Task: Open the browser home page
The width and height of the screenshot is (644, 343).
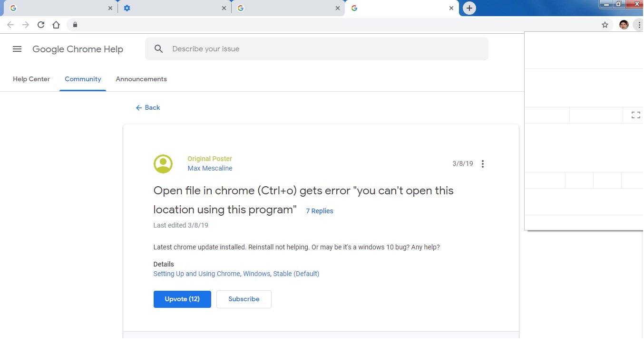Action: (56, 25)
